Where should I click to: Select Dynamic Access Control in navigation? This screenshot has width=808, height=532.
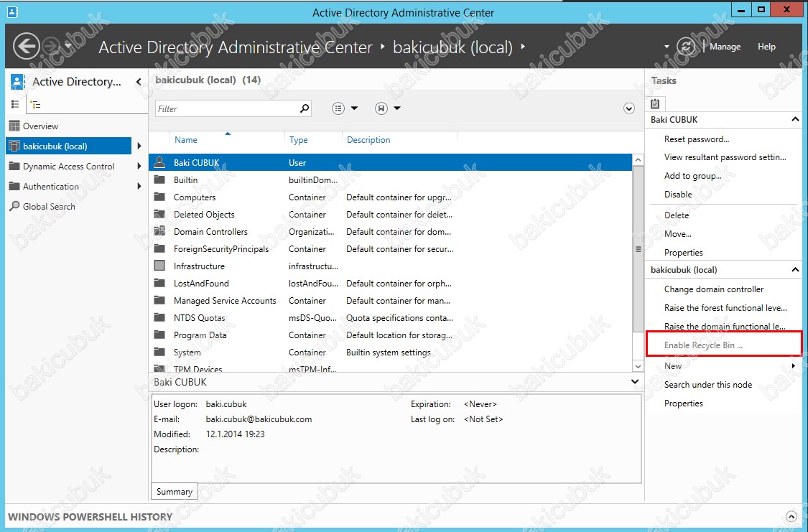tap(68, 167)
